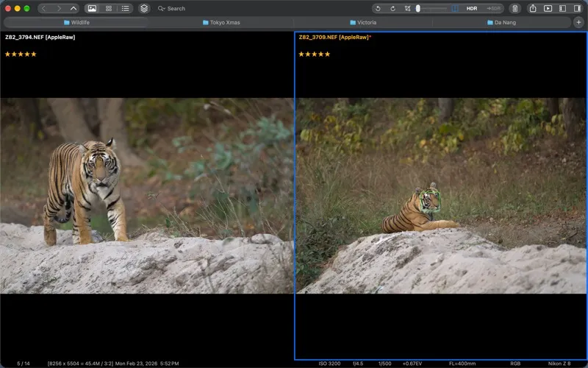588x368 pixels.
Task: Click star rating of Z82_3709.NEF
Action: click(x=315, y=54)
